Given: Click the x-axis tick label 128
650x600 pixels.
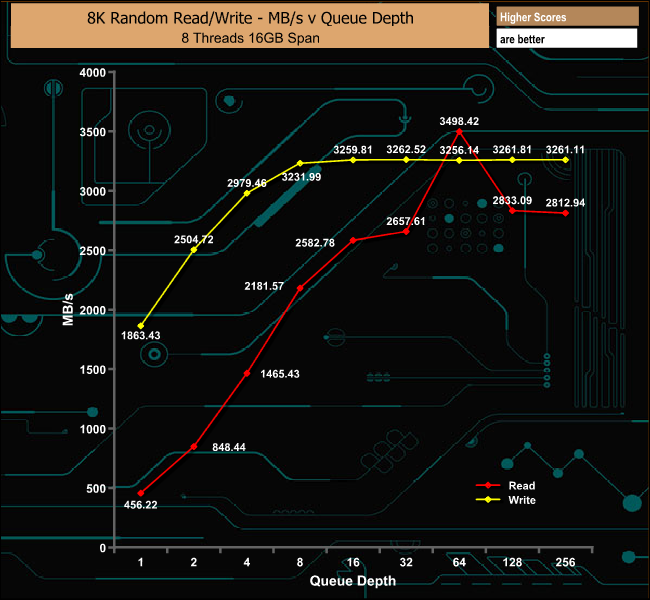Looking at the screenshot, I should click(512, 562).
